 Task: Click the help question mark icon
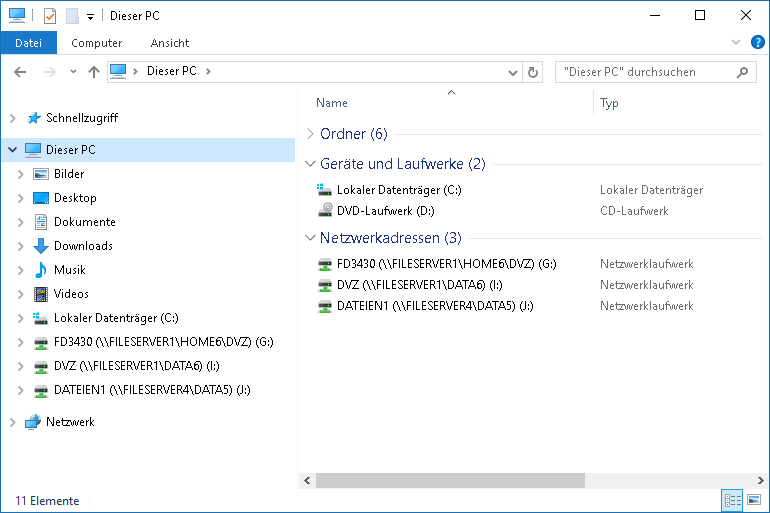pyautogui.click(x=757, y=43)
